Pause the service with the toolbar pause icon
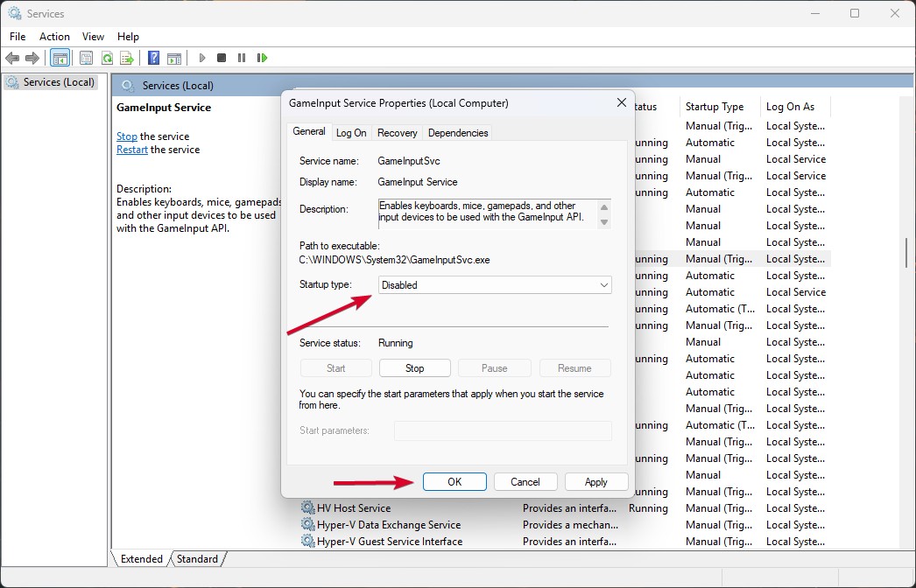Image resolution: width=916 pixels, height=588 pixels. point(242,58)
